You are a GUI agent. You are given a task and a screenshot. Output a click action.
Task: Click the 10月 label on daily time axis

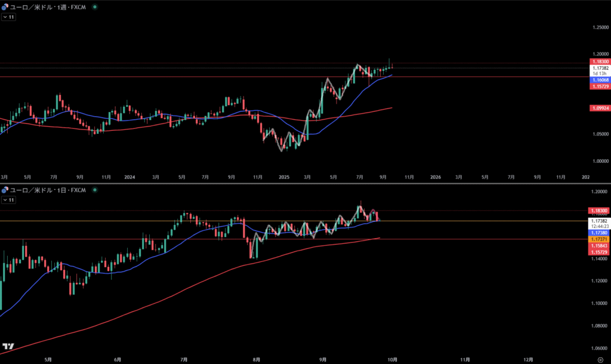(x=392, y=360)
